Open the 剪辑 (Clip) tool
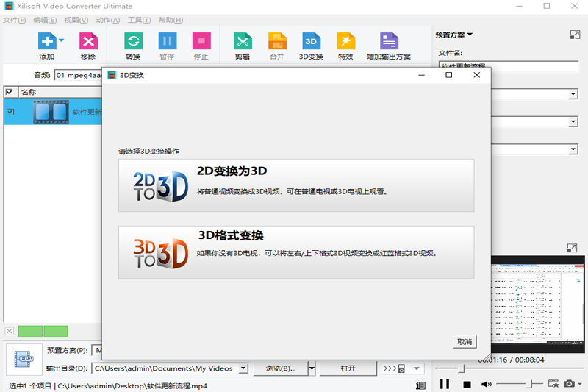 pyautogui.click(x=243, y=41)
